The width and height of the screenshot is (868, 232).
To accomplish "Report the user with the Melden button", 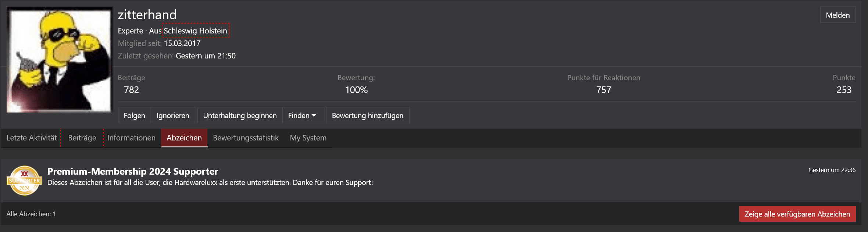I will (838, 15).
